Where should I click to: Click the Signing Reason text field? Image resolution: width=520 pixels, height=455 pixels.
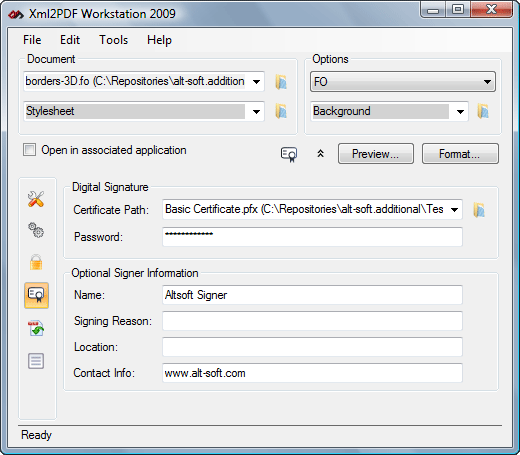tap(312, 321)
